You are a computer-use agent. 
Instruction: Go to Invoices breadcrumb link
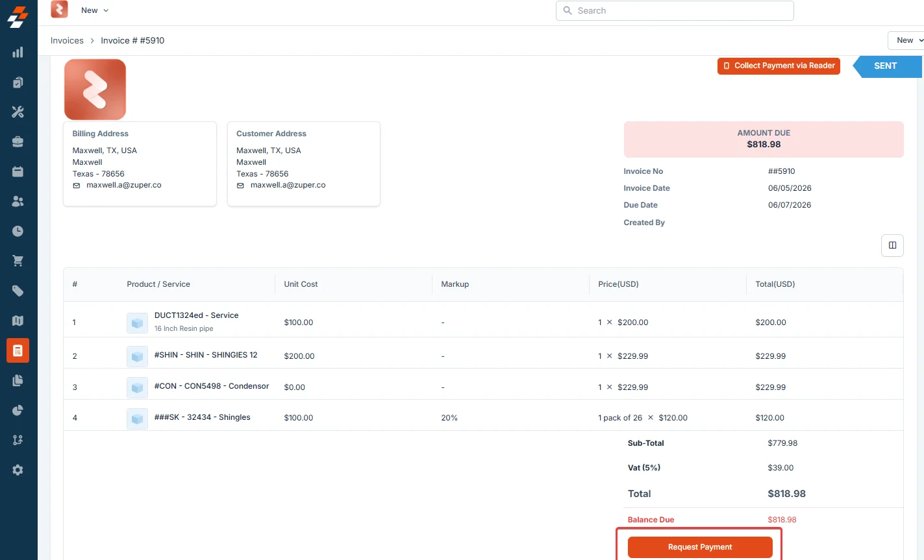(67, 40)
